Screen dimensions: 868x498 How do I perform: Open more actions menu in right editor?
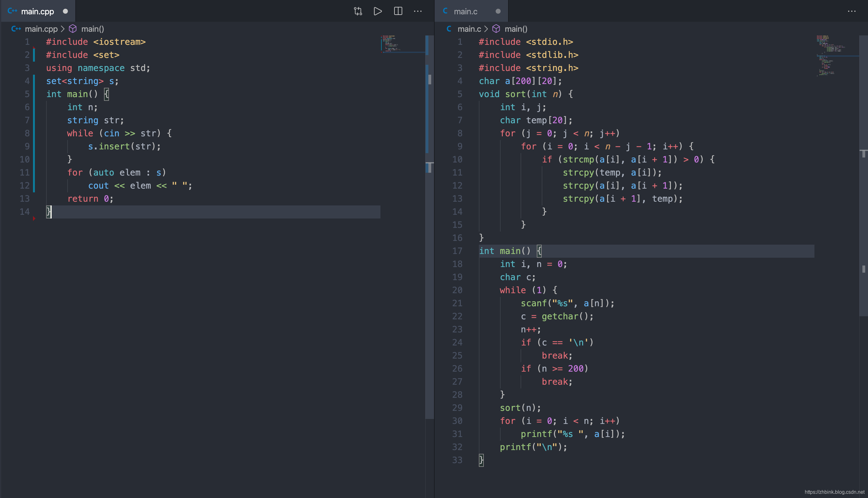pos(851,11)
